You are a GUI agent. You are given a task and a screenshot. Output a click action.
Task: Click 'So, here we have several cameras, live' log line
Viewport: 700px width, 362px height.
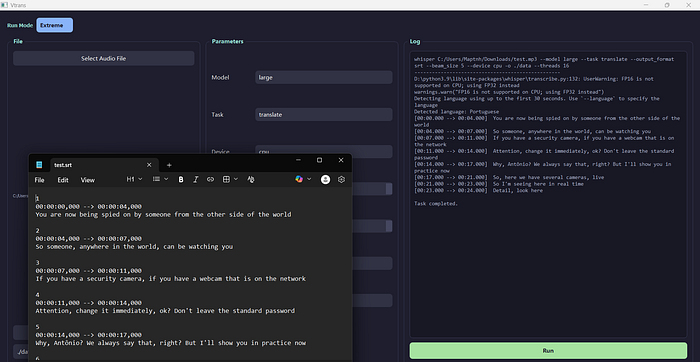(x=509, y=177)
